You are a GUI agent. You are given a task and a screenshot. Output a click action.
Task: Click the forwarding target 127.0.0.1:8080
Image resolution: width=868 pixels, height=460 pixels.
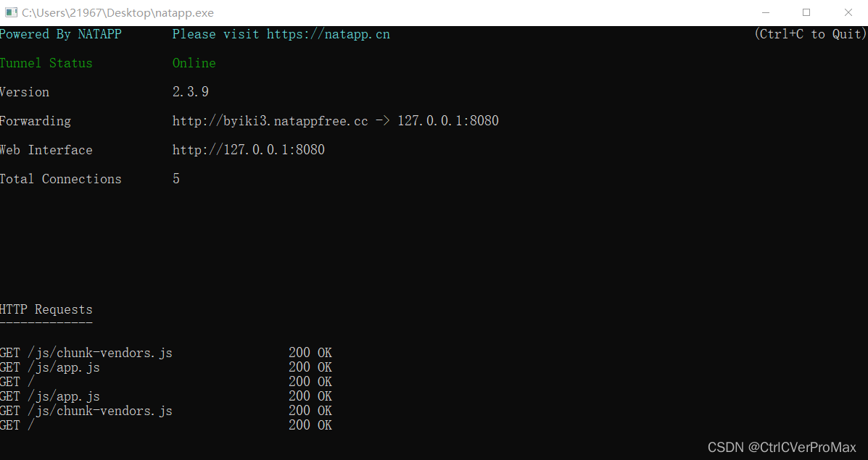point(448,121)
